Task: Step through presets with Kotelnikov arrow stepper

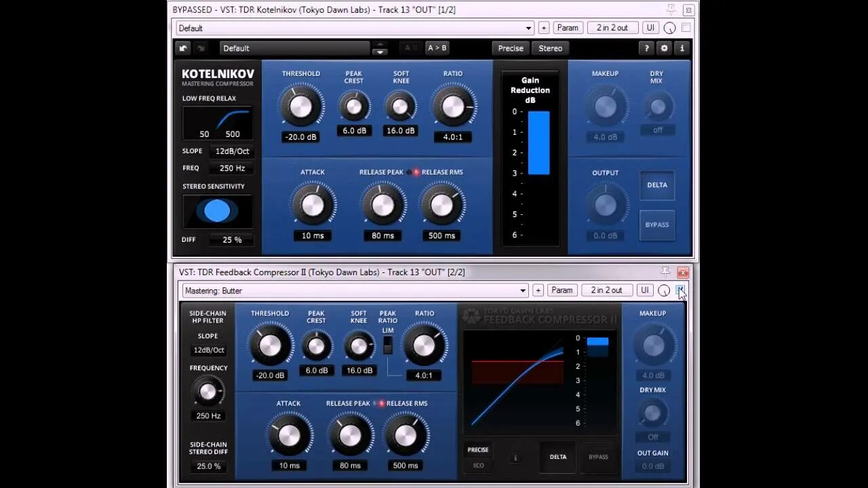Action: pyautogui.click(x=380, y=48)
